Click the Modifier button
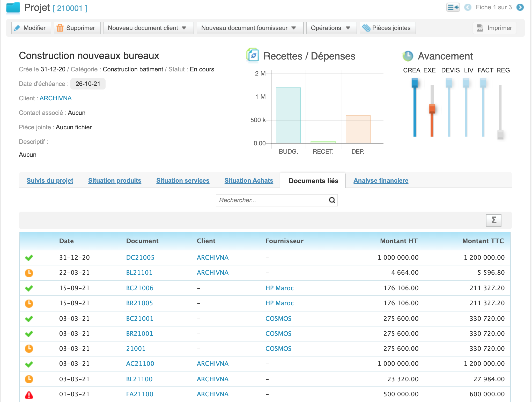Viewport: 532px width, 402px height. point(31,28)
